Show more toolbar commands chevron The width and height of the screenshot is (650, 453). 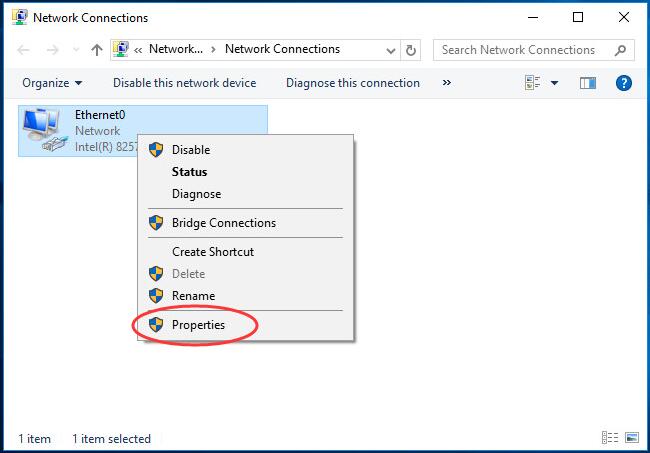(x=446, y=82)
